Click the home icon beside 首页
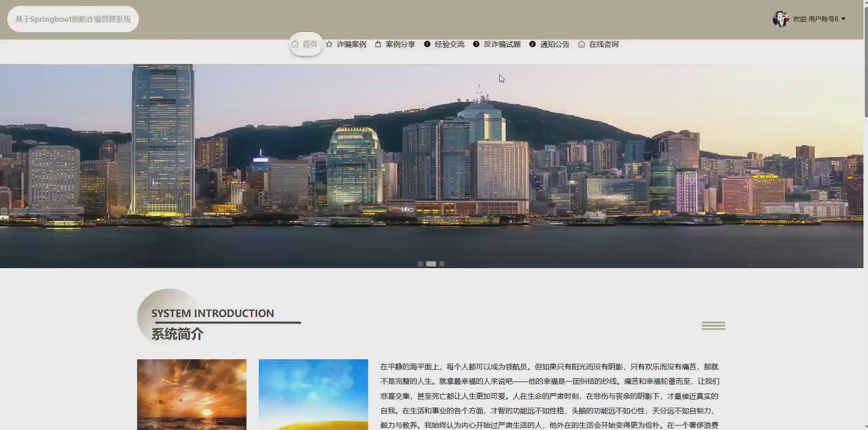868x430 pixels. (296, 44)
